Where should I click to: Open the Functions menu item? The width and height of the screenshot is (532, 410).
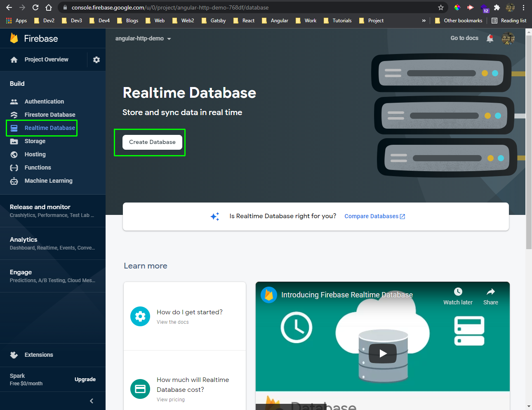(38, 167)
